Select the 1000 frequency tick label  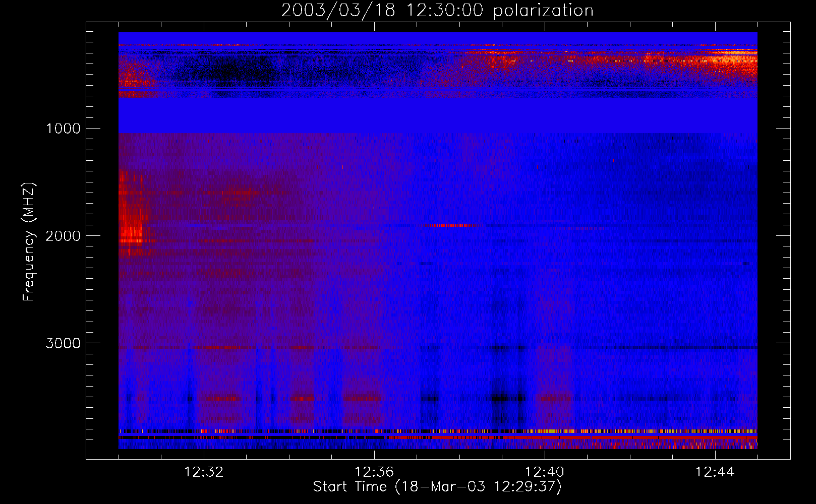click(x=64, y=129)
